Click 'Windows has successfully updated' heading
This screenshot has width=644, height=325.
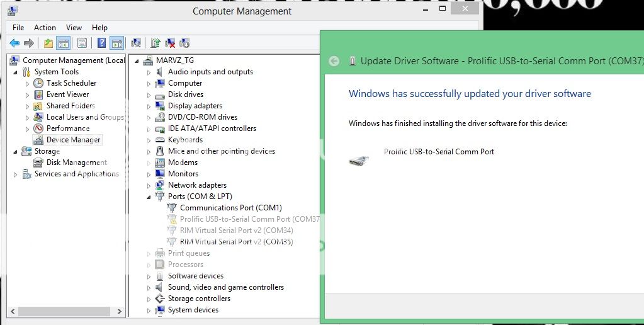[470, 94]
